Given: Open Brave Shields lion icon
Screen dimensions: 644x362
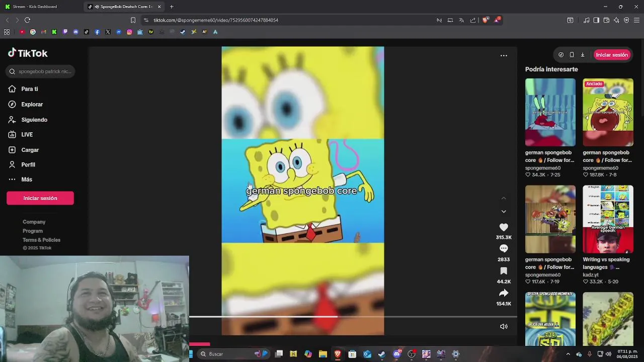Looking at the screenshot, I should (x=485, y=20).
